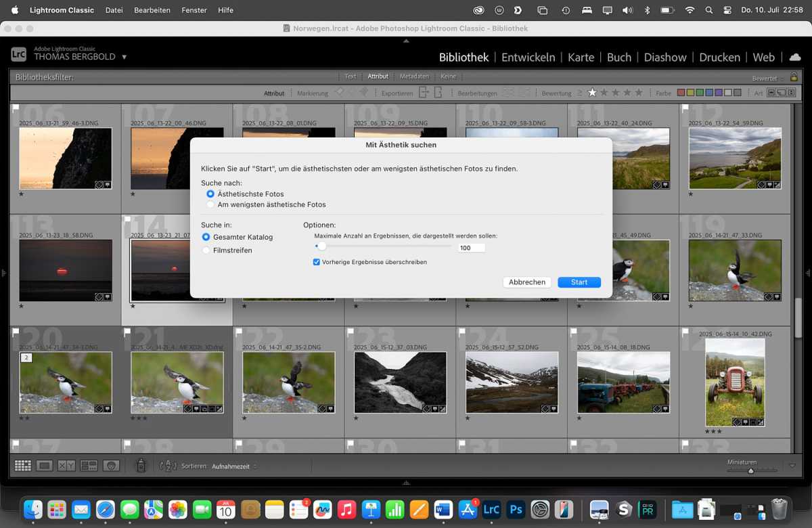This screenshot has height=528, width=812.
Task: Open the 'Aufnahmezeit' sort dropdown
Action: pyautogui.click(x=234, y=466)
